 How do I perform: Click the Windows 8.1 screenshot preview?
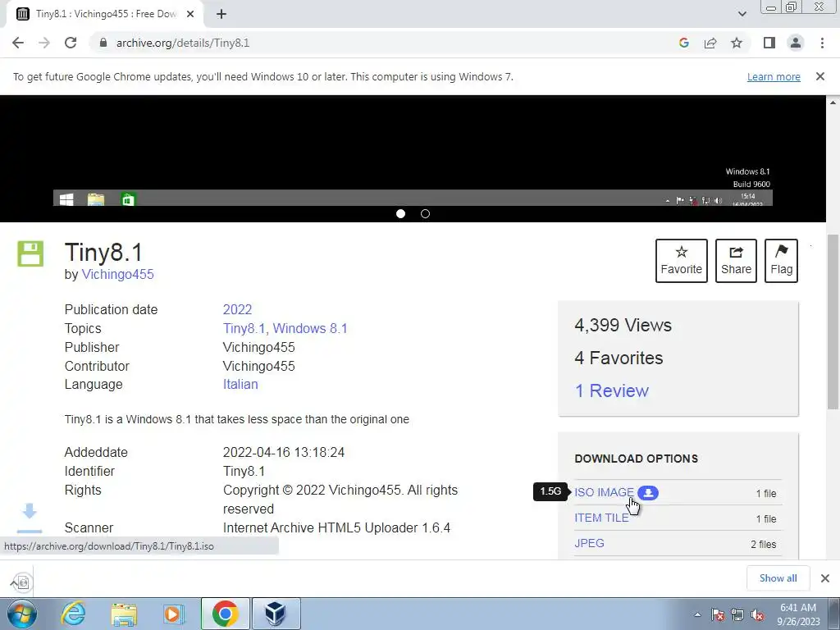click(x=413, y=153)
